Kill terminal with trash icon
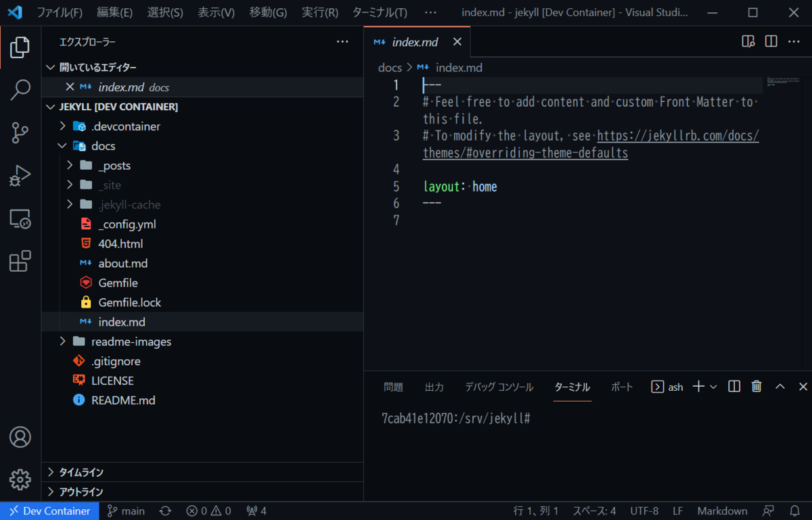This screenshot has height=520, width=812. pos(757,387)
